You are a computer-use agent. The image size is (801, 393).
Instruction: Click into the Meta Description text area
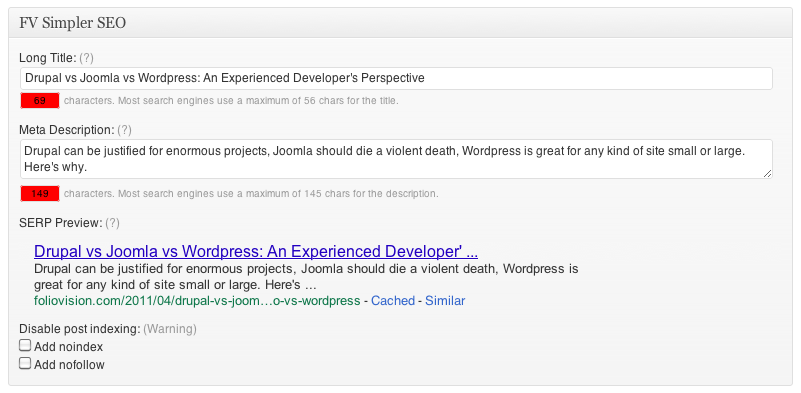(396, 159)
